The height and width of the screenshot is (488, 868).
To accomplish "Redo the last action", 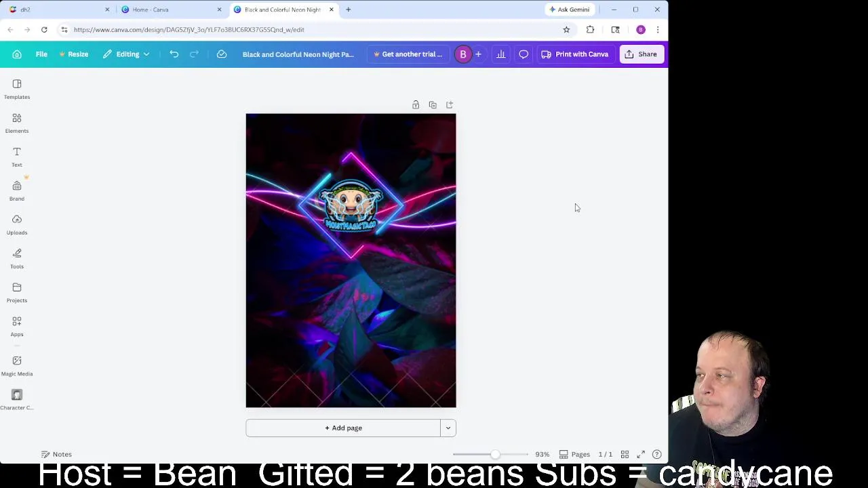I will tap(194, 54).
